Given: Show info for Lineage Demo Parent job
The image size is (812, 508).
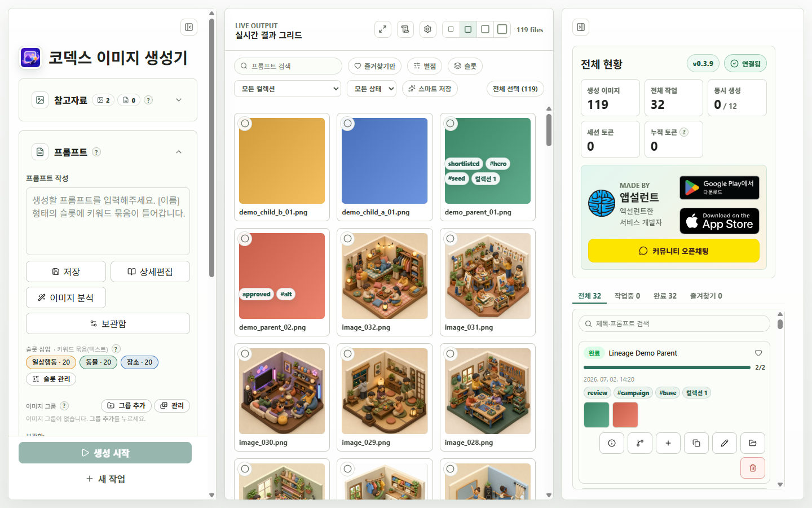Looking at the screenshot, I should point(612,443).
